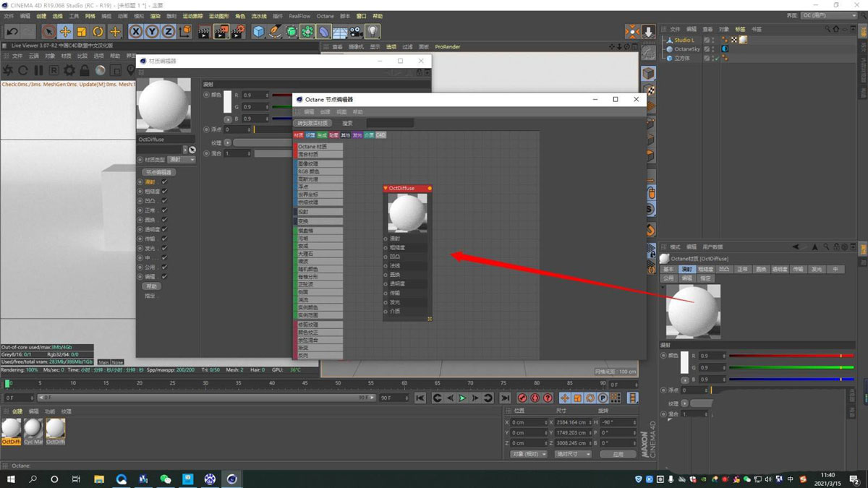
Task: Activate the Move tool
Action: (65, 32)
